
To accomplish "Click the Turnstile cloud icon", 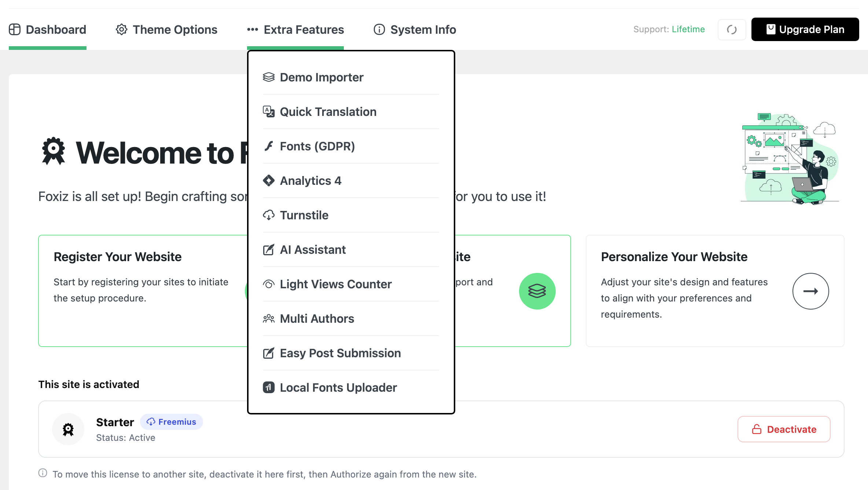I will [x=269, y=215].
